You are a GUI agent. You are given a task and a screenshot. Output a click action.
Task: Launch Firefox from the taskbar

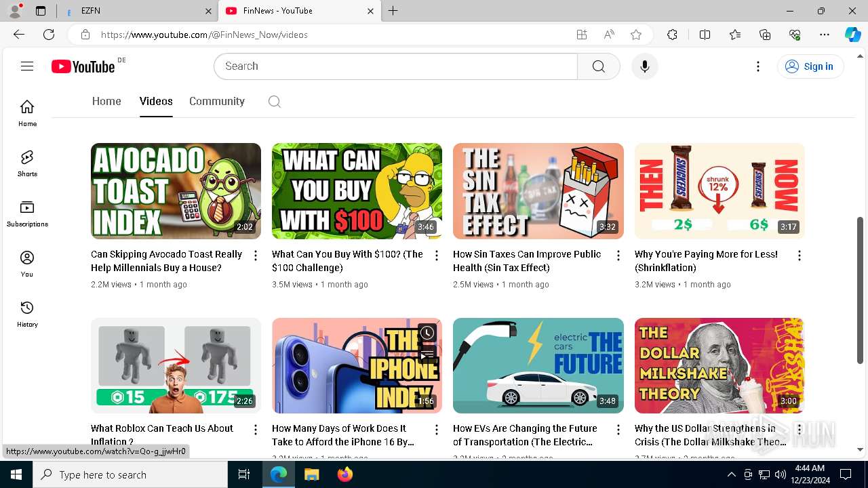344,474
